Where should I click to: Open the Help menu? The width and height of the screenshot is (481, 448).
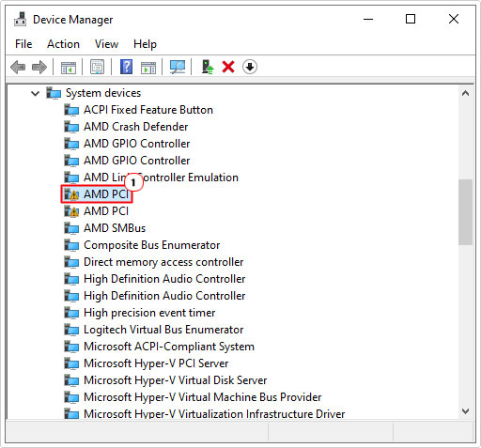tap(145, 44)
